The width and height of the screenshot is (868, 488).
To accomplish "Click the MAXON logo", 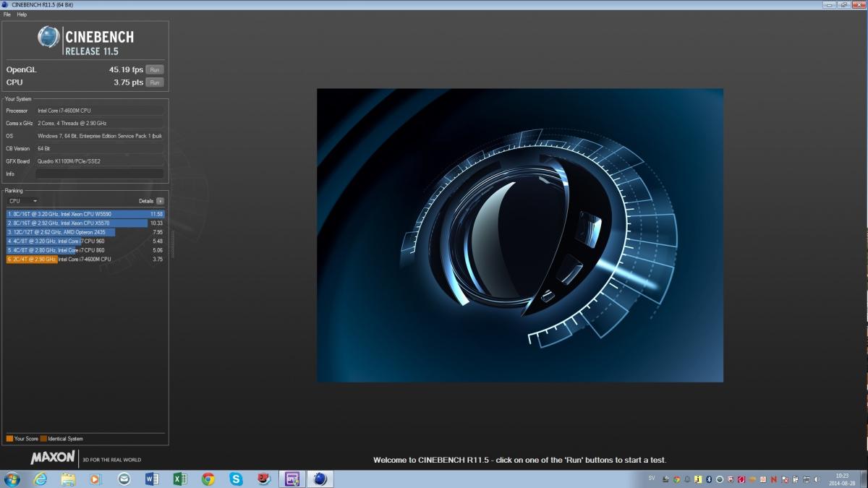I will 53,458.
